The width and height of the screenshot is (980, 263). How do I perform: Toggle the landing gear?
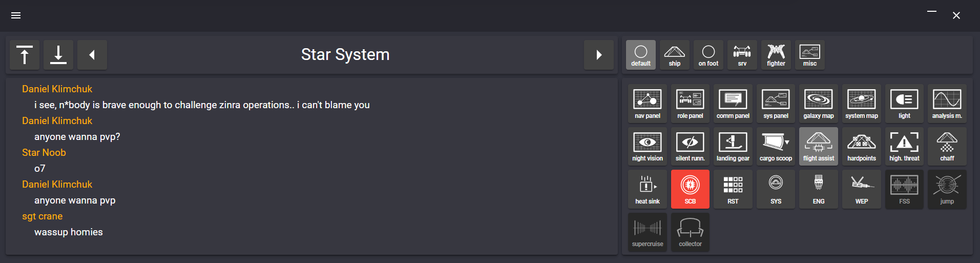(733, 147)
